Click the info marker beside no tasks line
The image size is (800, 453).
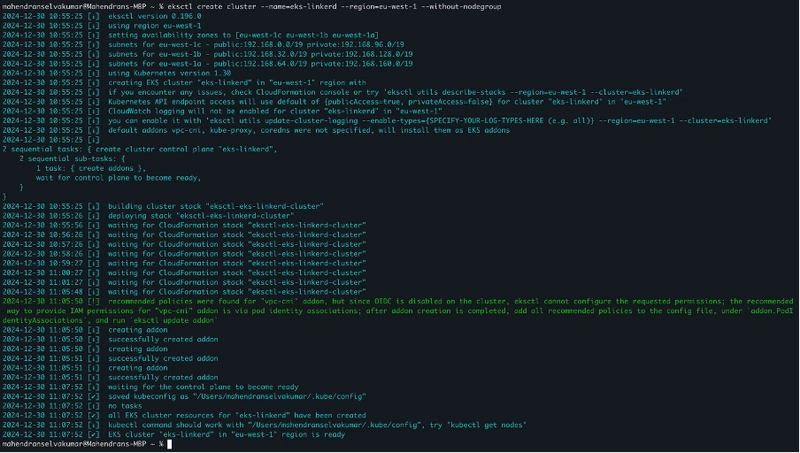pyautogui.click(x=93, y=406)
